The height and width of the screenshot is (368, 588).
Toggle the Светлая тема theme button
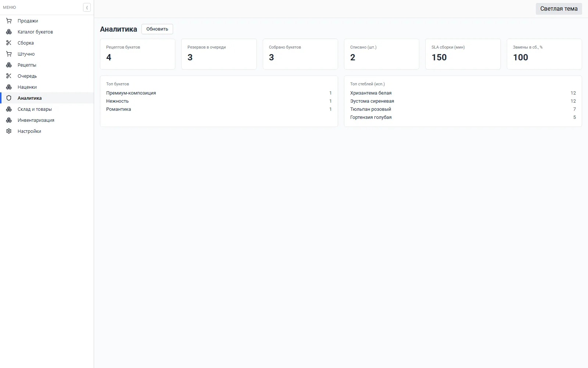click(x=559, y=9)
